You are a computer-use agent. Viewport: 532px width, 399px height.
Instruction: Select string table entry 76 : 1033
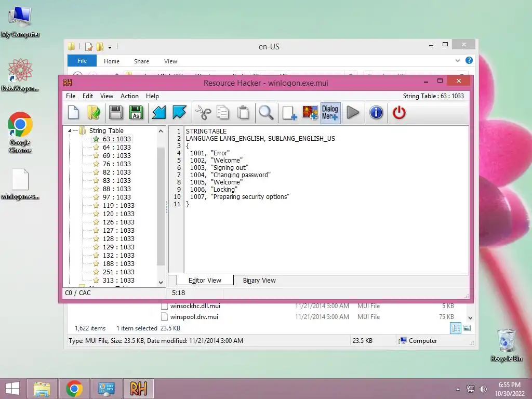coord(117,164)
